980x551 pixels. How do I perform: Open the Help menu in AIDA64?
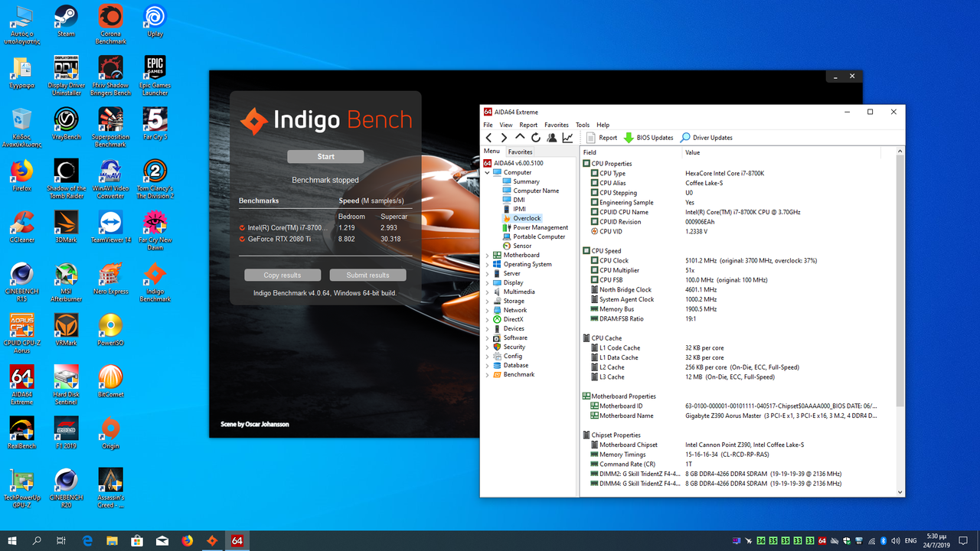point(603,125)
